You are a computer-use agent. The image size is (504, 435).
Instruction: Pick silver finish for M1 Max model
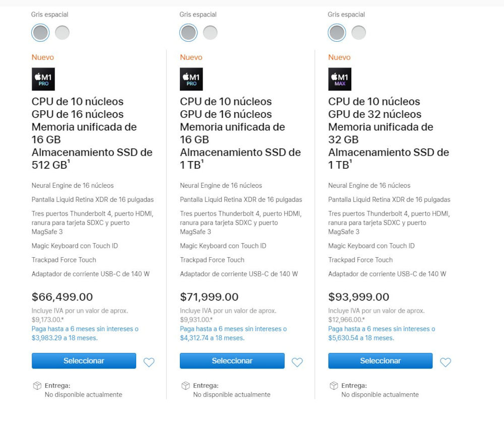[358, 33]
